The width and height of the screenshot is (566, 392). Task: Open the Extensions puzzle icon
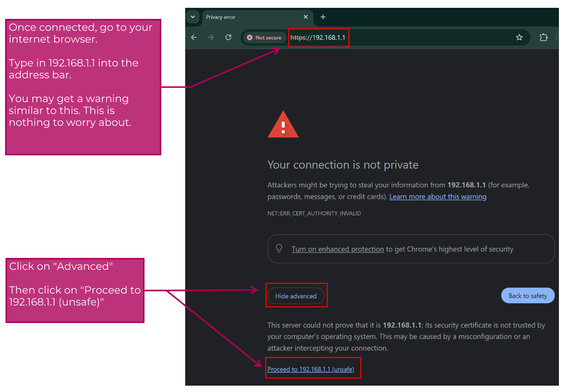coord(543,37)
